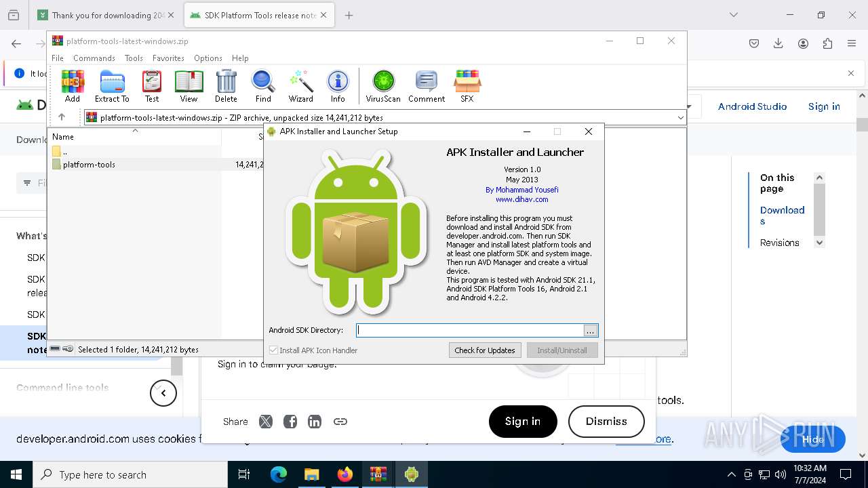Share on X (Twitter) icon

tap(266, 422)
